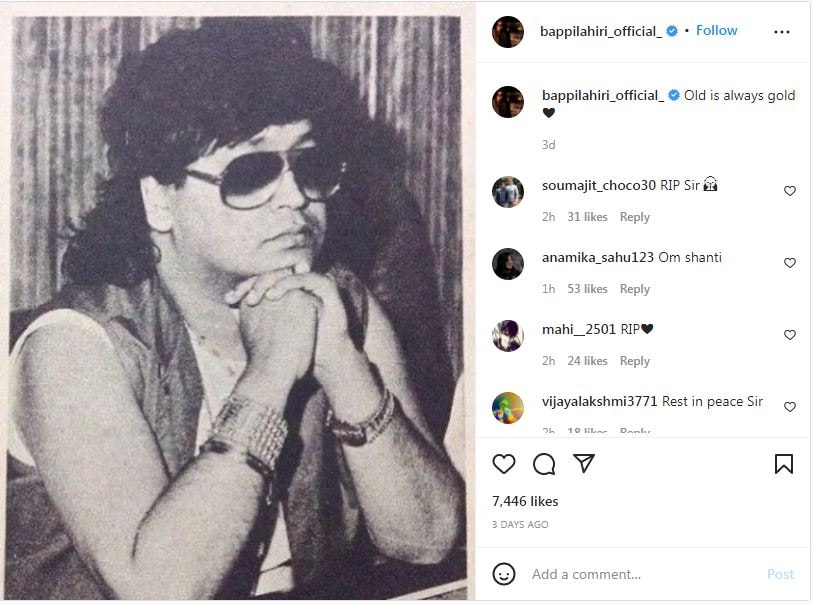Open the three-dot more options menu
The height and width of the screenshot is (605, 813).
[x=781, y=32]
